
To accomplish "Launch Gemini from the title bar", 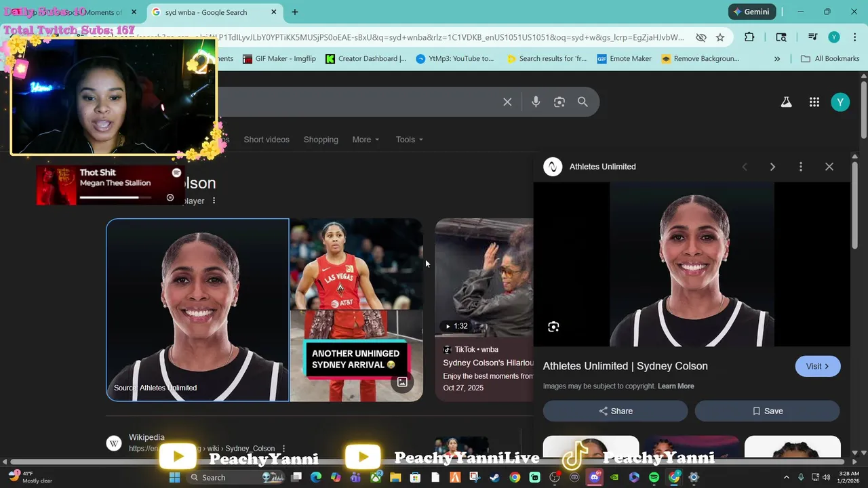I will coord(751,12).
